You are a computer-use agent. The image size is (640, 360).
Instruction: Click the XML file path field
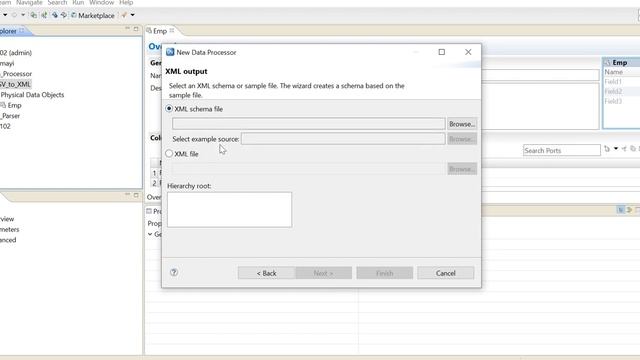[309, 169]
